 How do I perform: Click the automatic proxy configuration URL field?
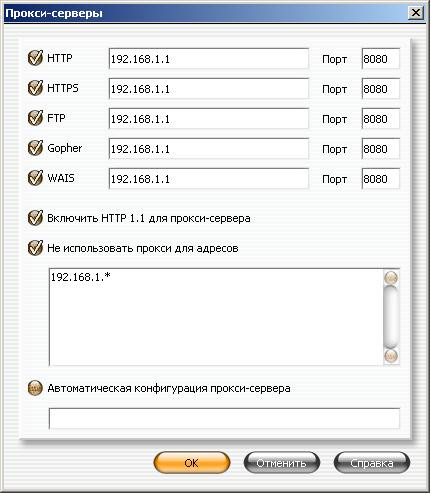[x=224, y=418]
